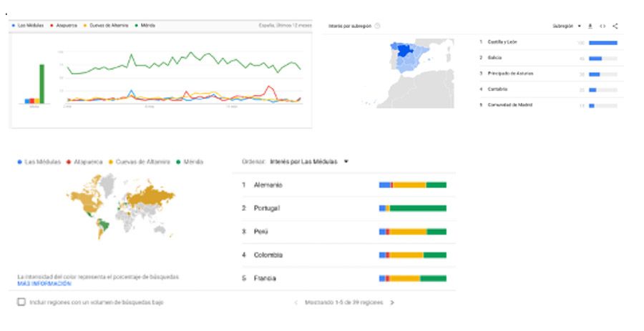This screenshot has height=331, width=644.
Task: Click Portugal's stacked color bar
Action: click(x=413, y=208)
